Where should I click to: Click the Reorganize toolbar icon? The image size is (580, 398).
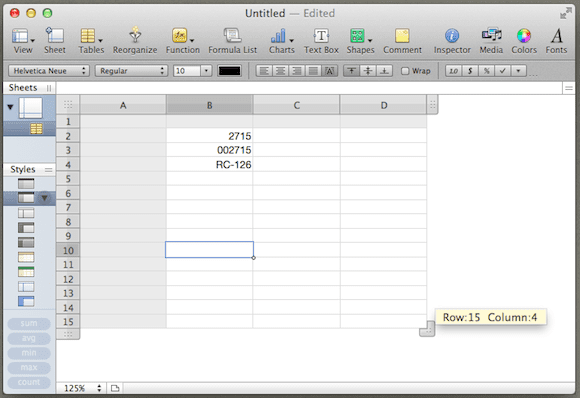(135, 35)
